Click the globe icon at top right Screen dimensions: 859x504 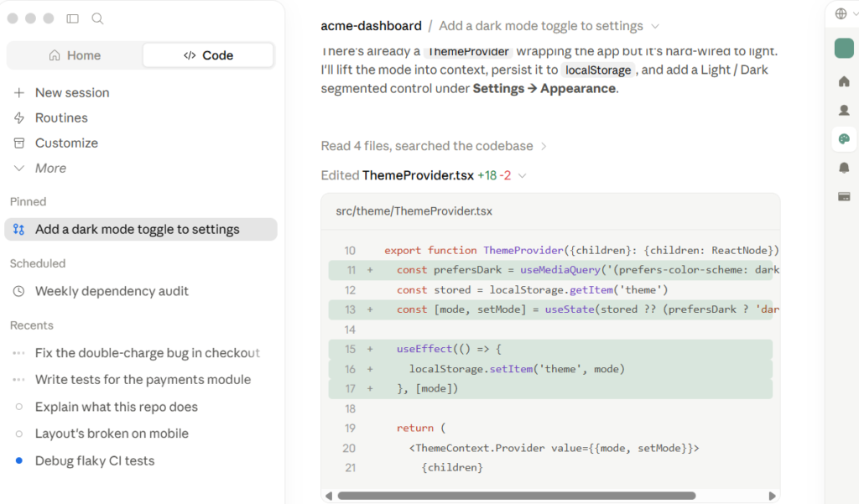pos(841,13)
